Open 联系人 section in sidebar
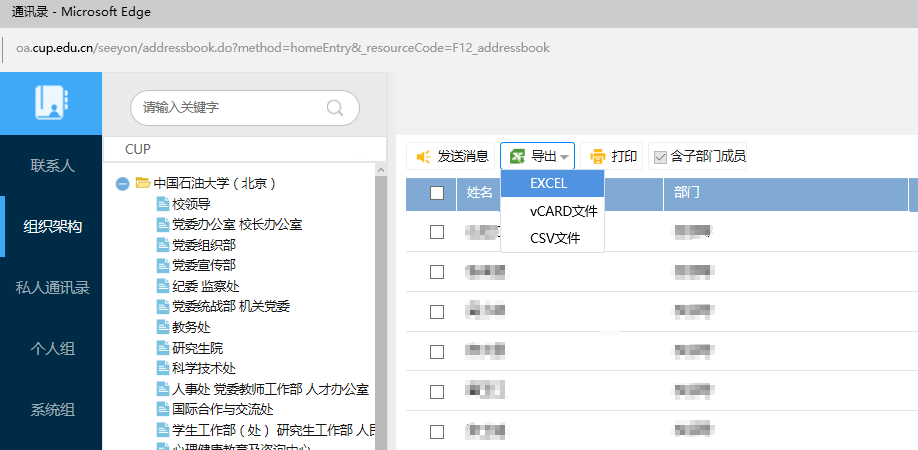918x450 pixels. coord(52,165)
